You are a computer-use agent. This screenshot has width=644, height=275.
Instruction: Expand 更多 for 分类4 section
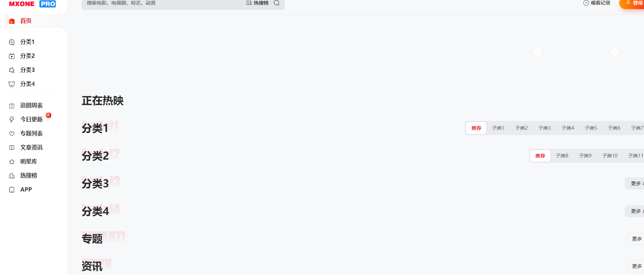tap(636, 211)
